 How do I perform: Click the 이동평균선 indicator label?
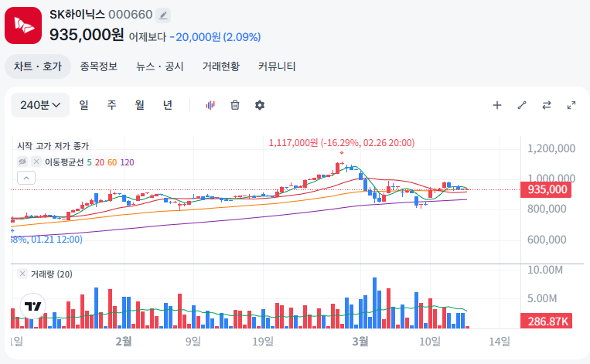pos(64,162)
